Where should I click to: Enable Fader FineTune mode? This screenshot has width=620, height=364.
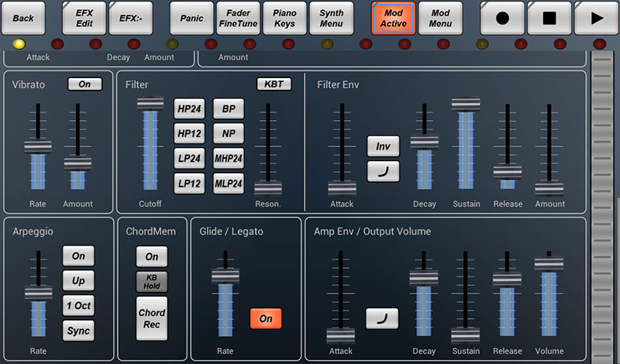coord(239,18)
